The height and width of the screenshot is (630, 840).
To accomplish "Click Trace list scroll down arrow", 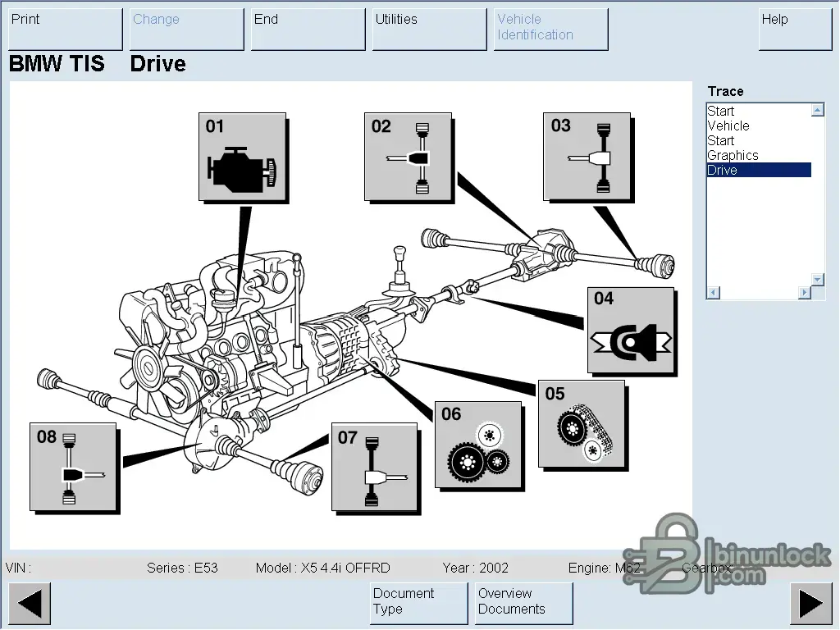I will point(818,280).
